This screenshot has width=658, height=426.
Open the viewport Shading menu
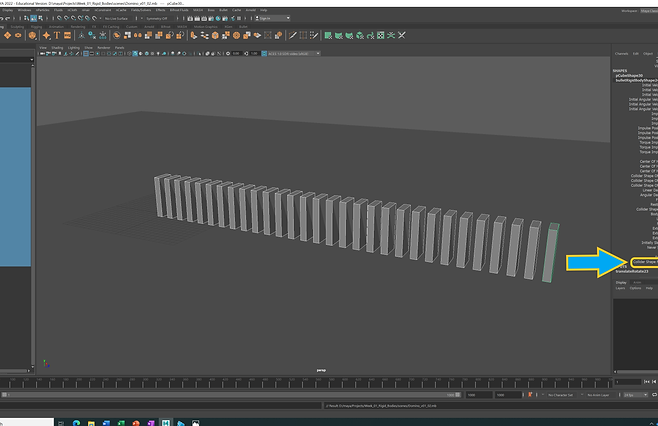57,48
